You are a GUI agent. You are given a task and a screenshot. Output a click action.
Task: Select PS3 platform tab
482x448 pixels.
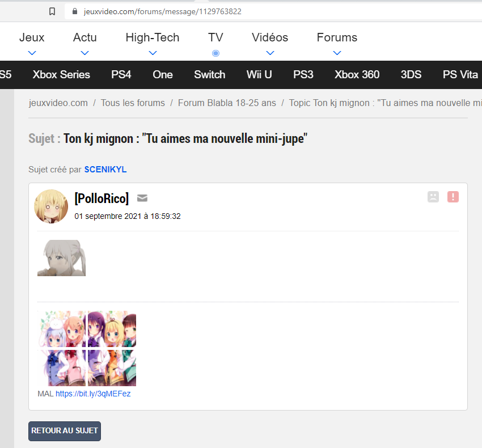(x=303, y=75)
